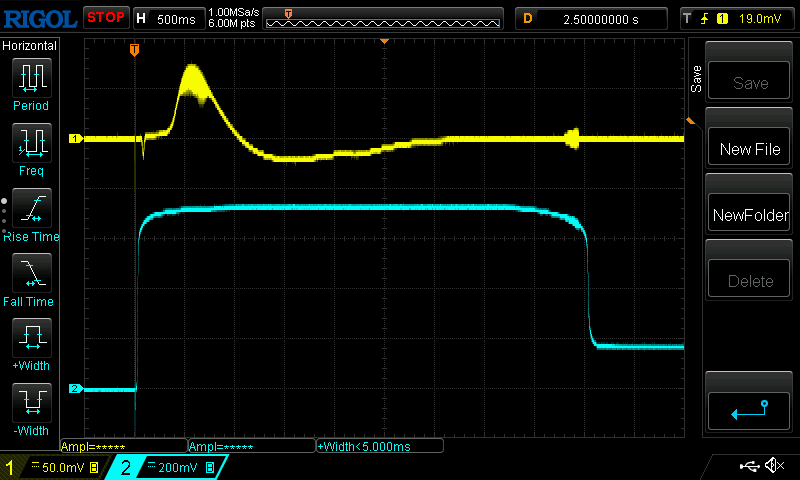
Task: Select the Fall Time measurement icon
Action: click(32, 273)
